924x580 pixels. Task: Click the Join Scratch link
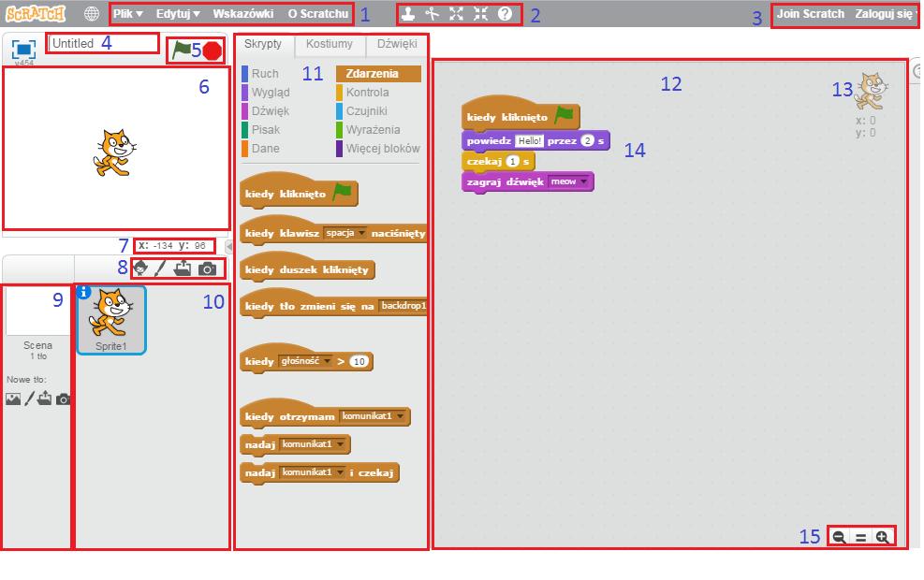click(811, 13)
